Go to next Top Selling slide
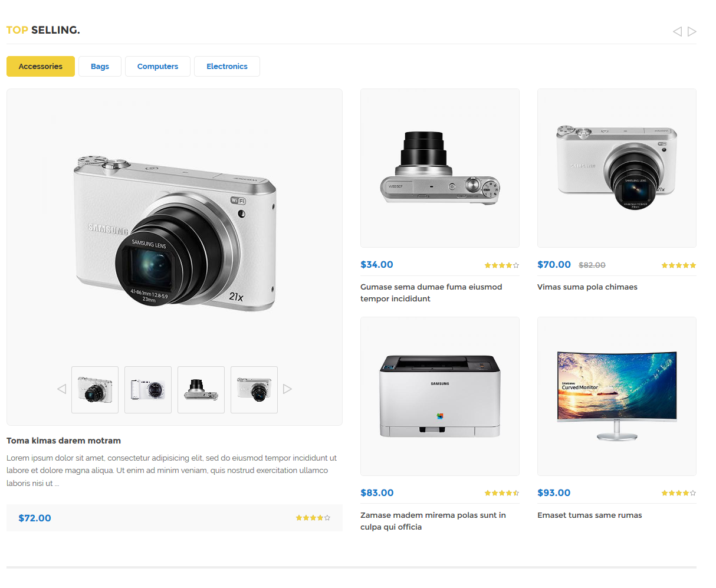 [692, 31]
